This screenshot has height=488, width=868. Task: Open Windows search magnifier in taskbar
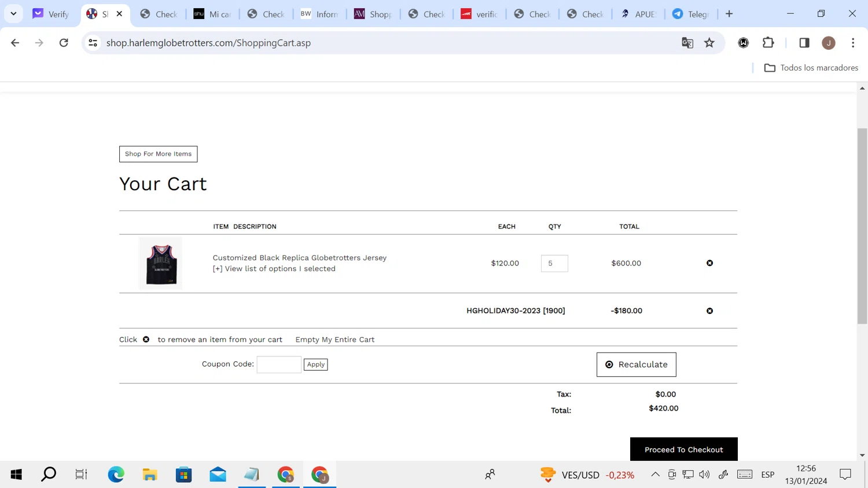click(x=49, y=475)
